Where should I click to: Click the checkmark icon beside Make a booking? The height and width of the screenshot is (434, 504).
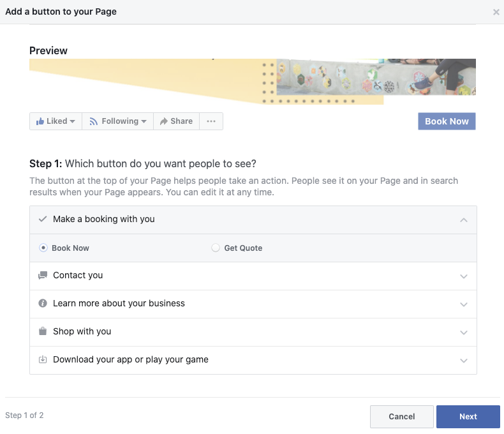point(43,220)
